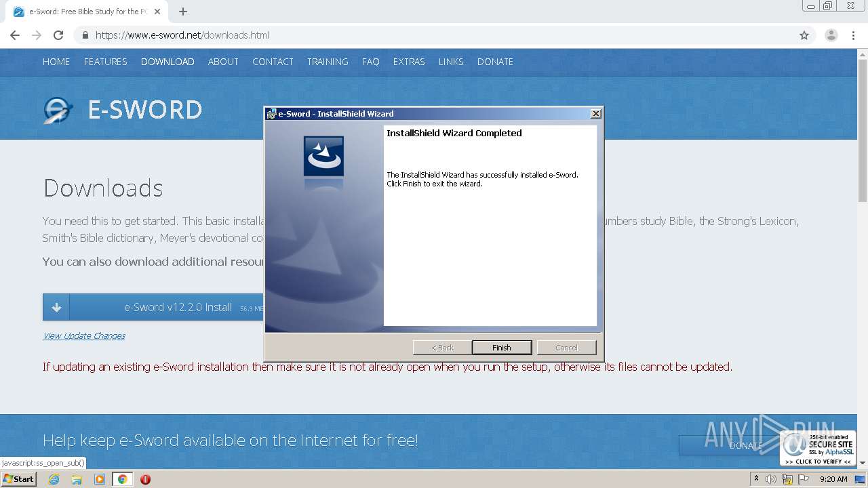Click the volume speaker tray icon
Screen dimensions: 868x488
[771, 479]
